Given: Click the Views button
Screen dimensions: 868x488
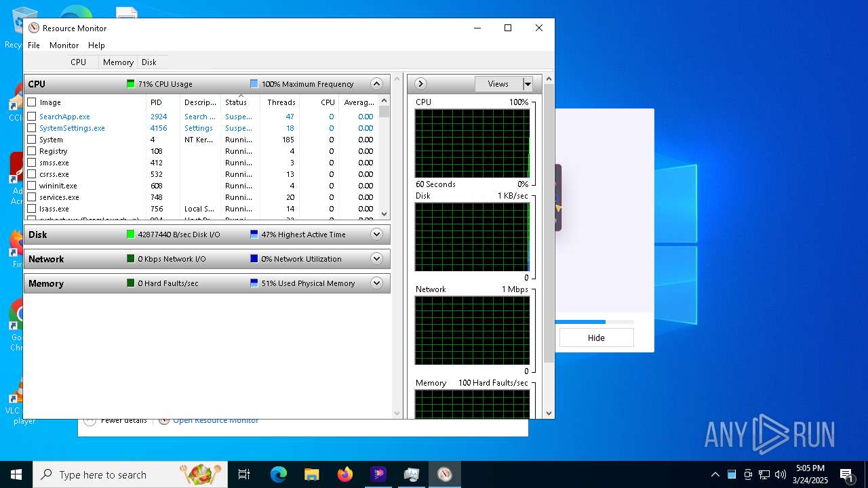Looking at the screenshot, I should pos(498,84).
